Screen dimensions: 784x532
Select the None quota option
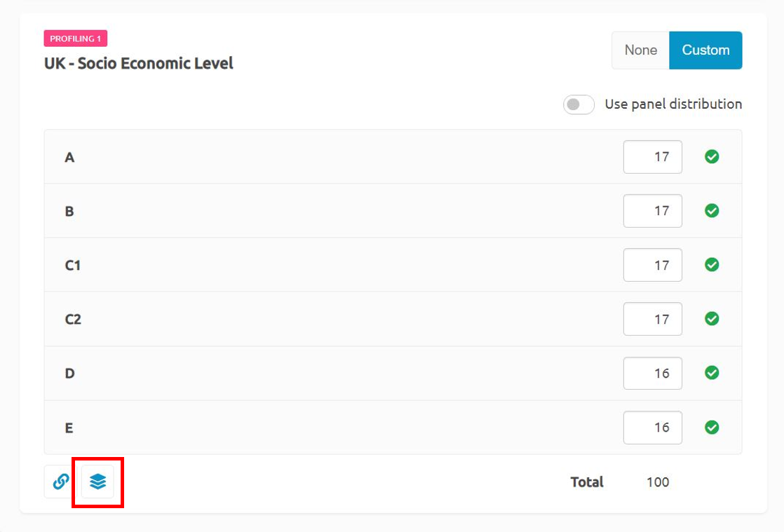point(640,50)
